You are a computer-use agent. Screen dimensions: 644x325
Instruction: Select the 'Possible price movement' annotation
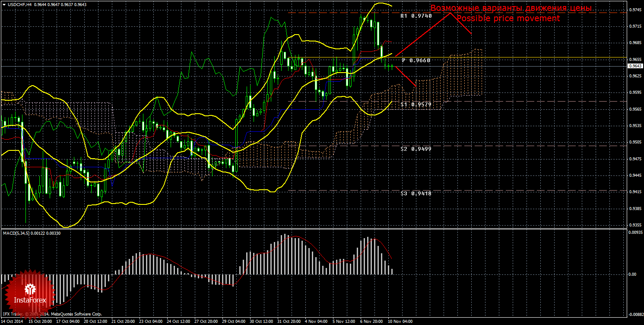(x=508, y=18)
